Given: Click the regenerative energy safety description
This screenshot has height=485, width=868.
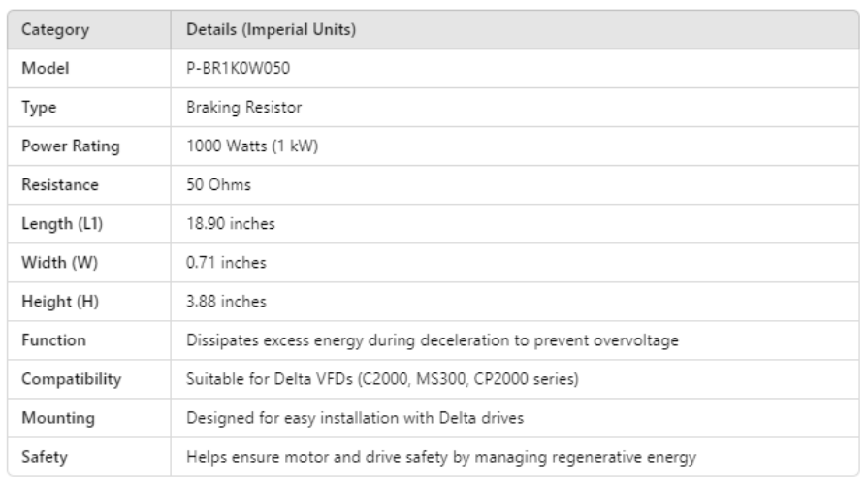Looking at the screenshot, I should 440,456.
